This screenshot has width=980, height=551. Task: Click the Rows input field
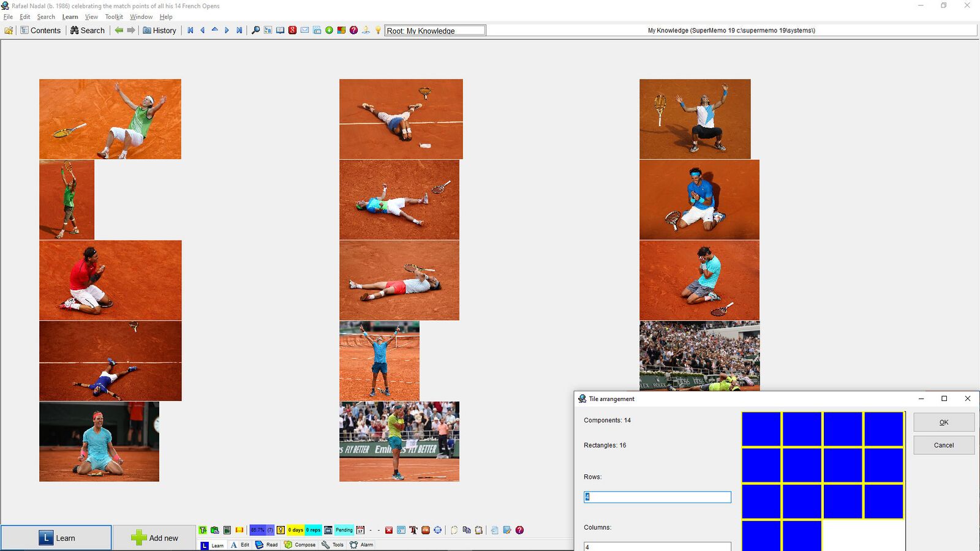[x=657, y=497]
